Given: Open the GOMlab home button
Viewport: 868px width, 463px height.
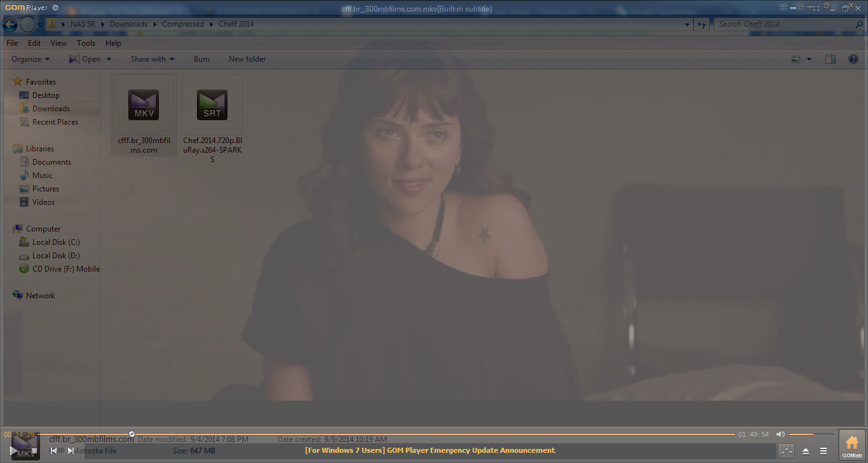Looking at the screenshot, I should [851, 445].
